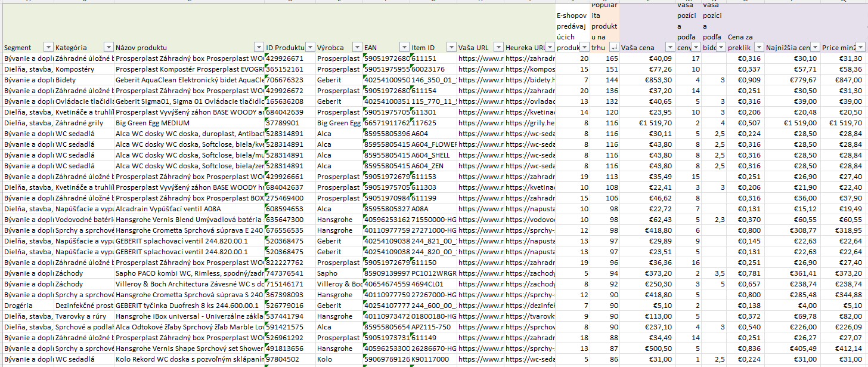Expand the Názov produktu filter arrow
868x367 pixels.
pyautogui.click(x=258, y=47)
